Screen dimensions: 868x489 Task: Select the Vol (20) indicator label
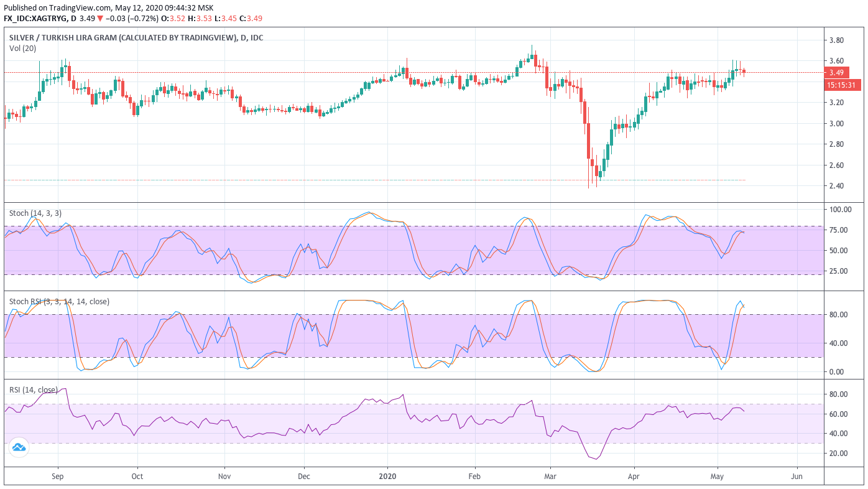pos(22,49)
